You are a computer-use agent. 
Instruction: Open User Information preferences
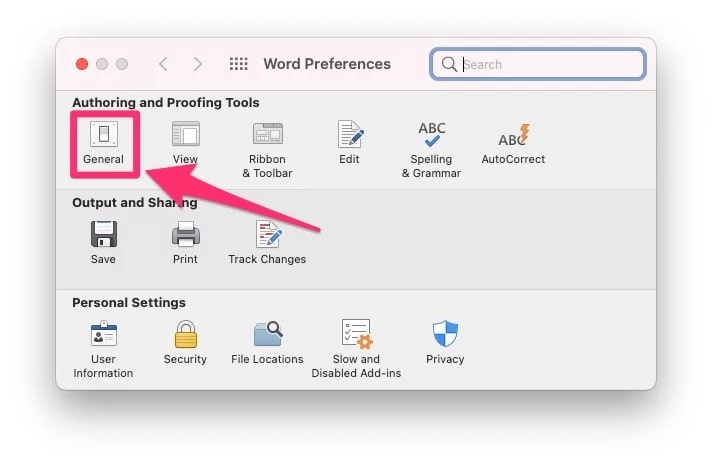pos(104,350)
